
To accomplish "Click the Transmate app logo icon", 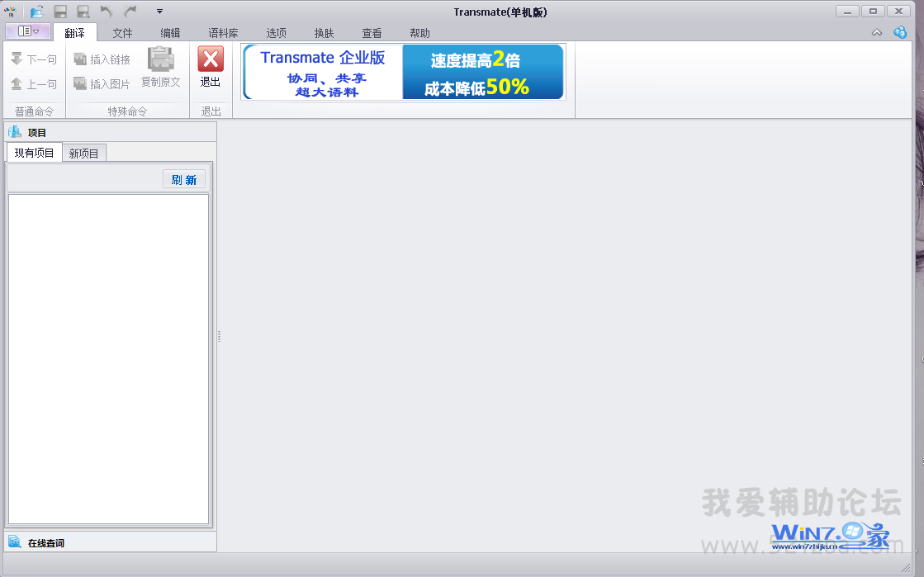I will 10,12.
